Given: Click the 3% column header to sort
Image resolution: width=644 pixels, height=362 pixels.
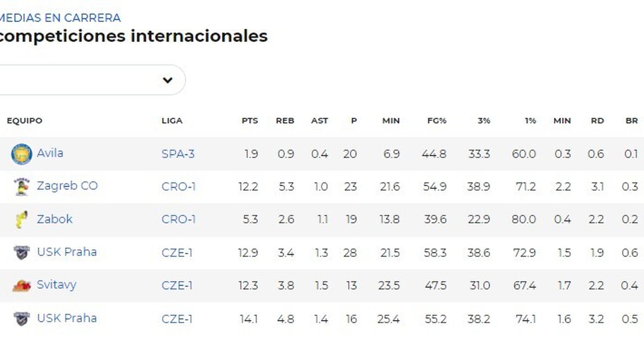Looking at the screenshot, I should pyautogui.click(x=483, y=121).
